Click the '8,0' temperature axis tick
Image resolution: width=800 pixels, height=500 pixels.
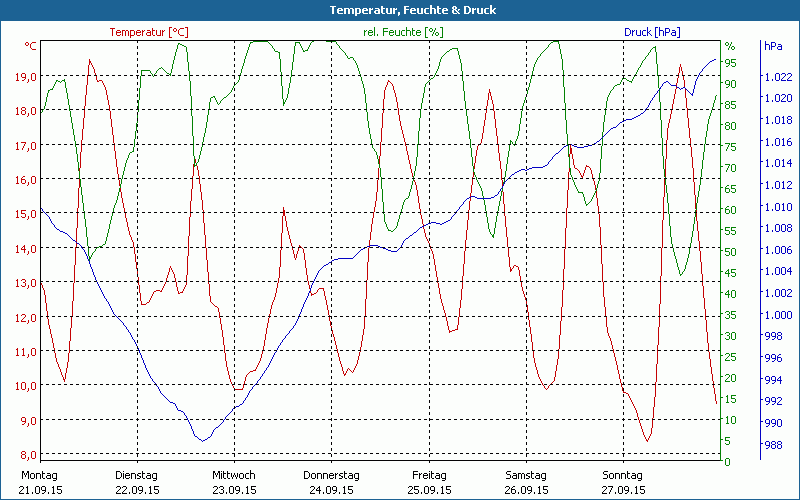pos(28,455)
